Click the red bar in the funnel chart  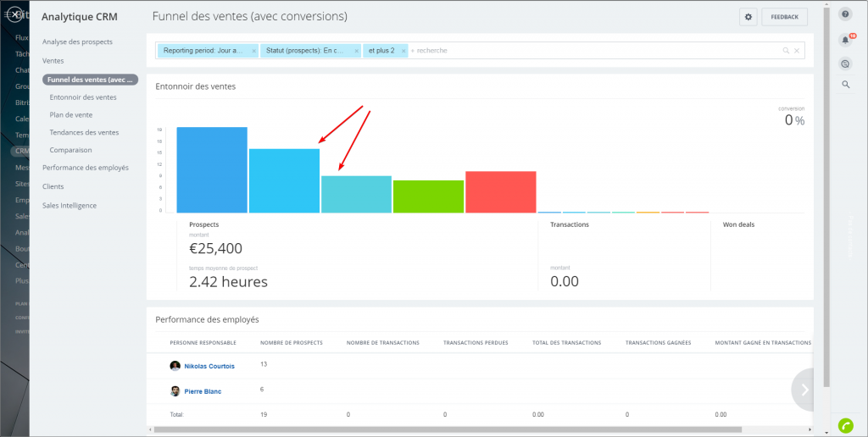pyautogui.click(x=500, y=191)
